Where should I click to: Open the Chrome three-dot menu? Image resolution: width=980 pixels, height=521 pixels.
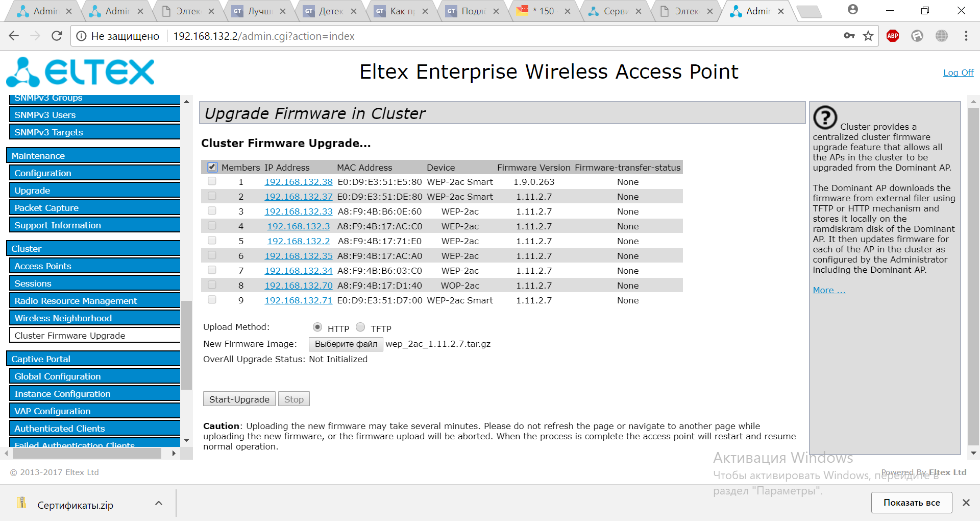[966, 36]
